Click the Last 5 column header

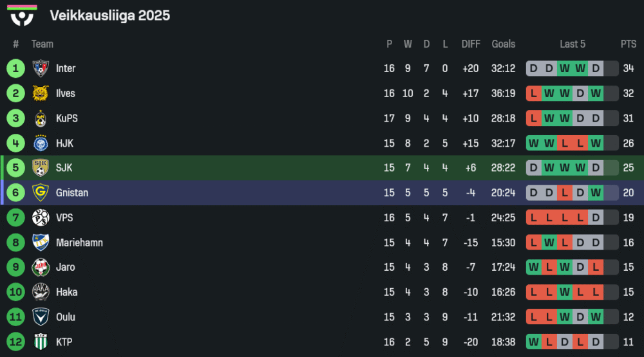pos(573,44)
